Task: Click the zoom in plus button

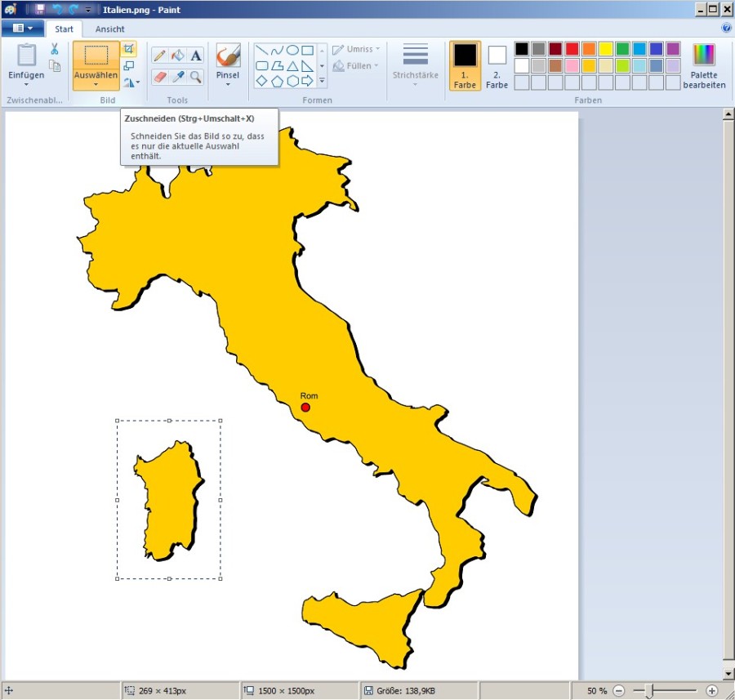Action: coord(711,691)
